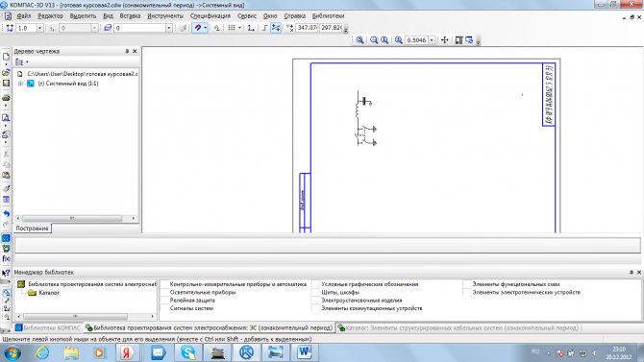Screen dimensions: 644x362
Task: Click the zoom-to-window magnifier icon
Action: click(359, 39)
